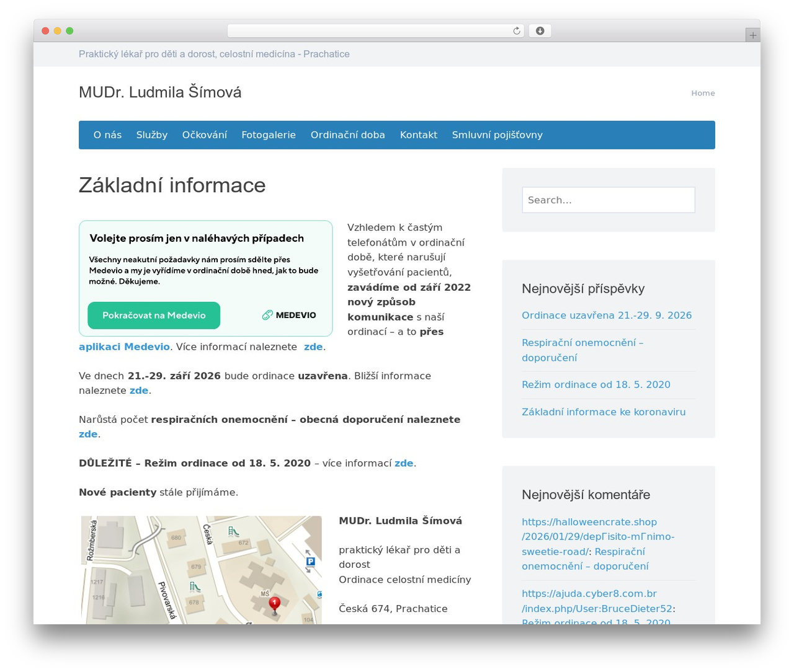Click the Základní informace page heading
794x672 pixels.
(172, 185)
